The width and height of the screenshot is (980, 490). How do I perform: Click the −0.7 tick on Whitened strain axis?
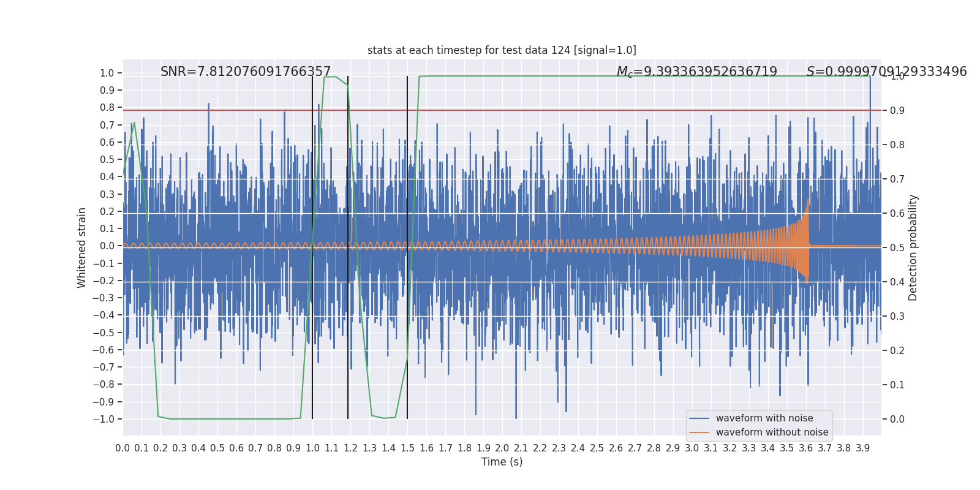tap(104, 367)
